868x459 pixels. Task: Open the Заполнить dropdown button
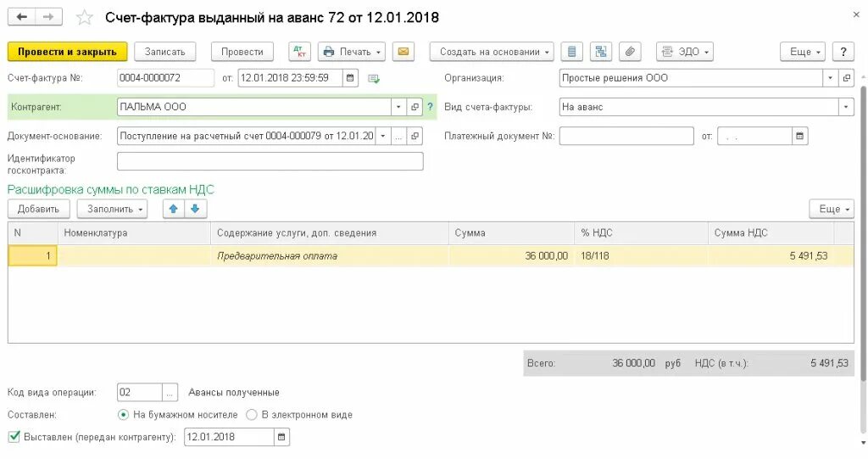coord(114,209)
